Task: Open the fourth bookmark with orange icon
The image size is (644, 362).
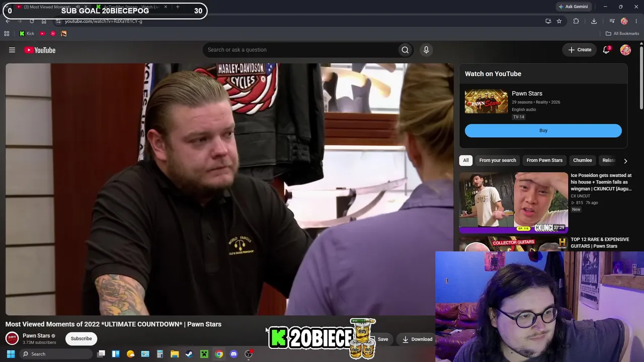Action: pos(64,34)
